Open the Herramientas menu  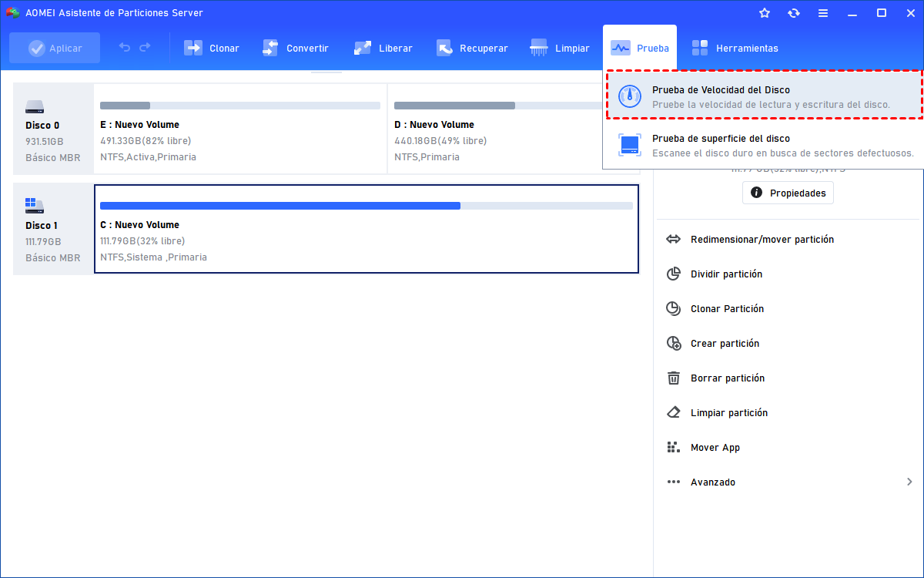coord(735,48)
